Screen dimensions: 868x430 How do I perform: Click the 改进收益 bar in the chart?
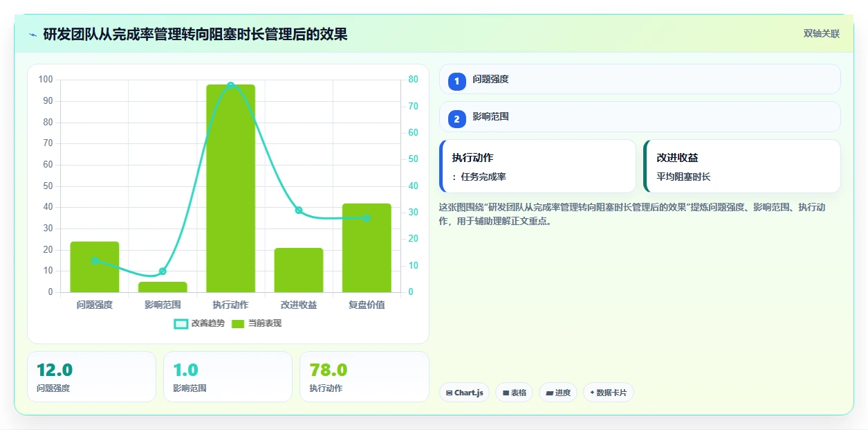(x=299, y=270)
